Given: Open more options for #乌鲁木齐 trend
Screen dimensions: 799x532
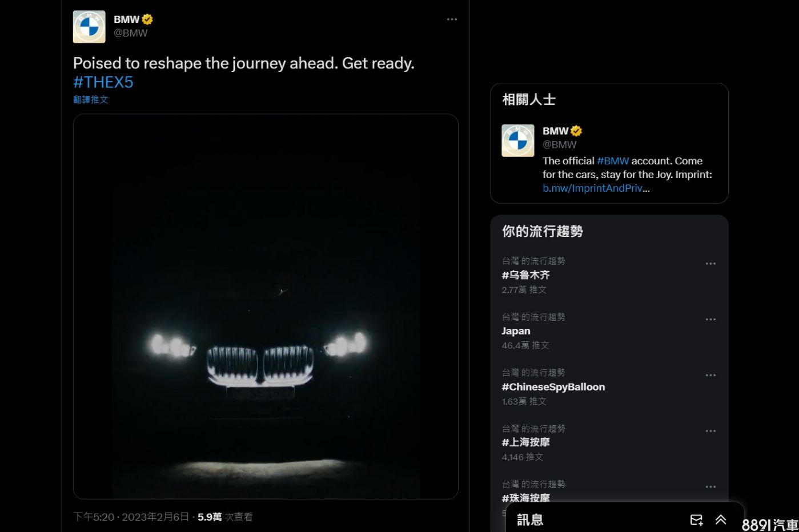Looking at the screenshot, I should [710, 264].
